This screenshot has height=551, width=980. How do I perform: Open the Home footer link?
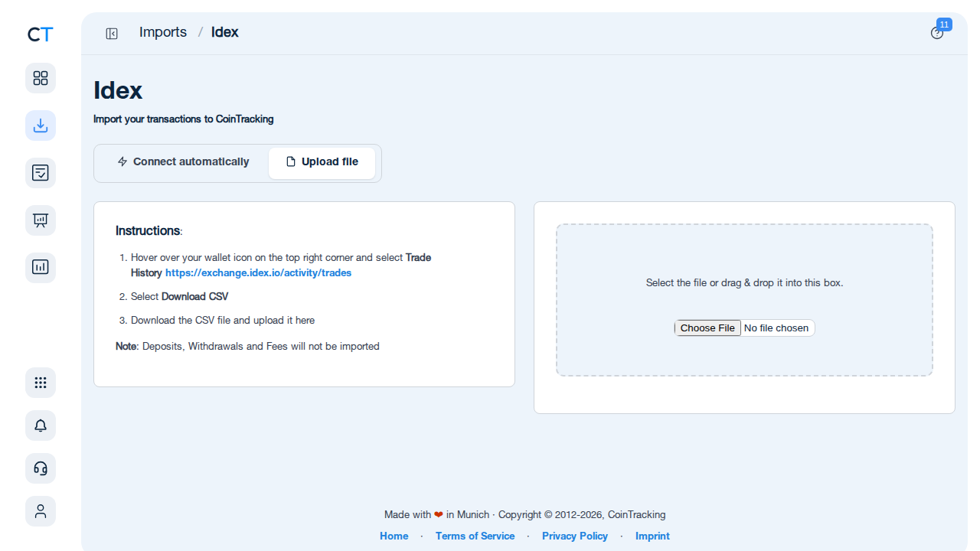pos(394,536)
